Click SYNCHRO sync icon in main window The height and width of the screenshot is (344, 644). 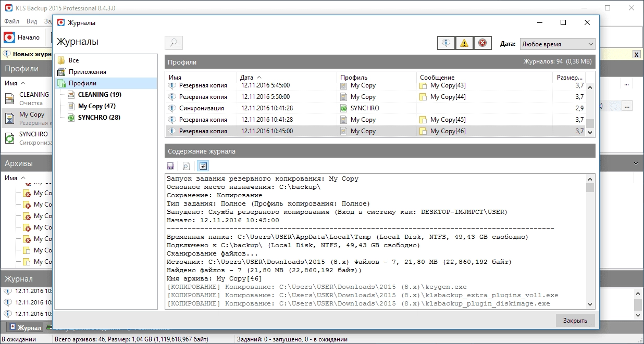coord(10,138)
